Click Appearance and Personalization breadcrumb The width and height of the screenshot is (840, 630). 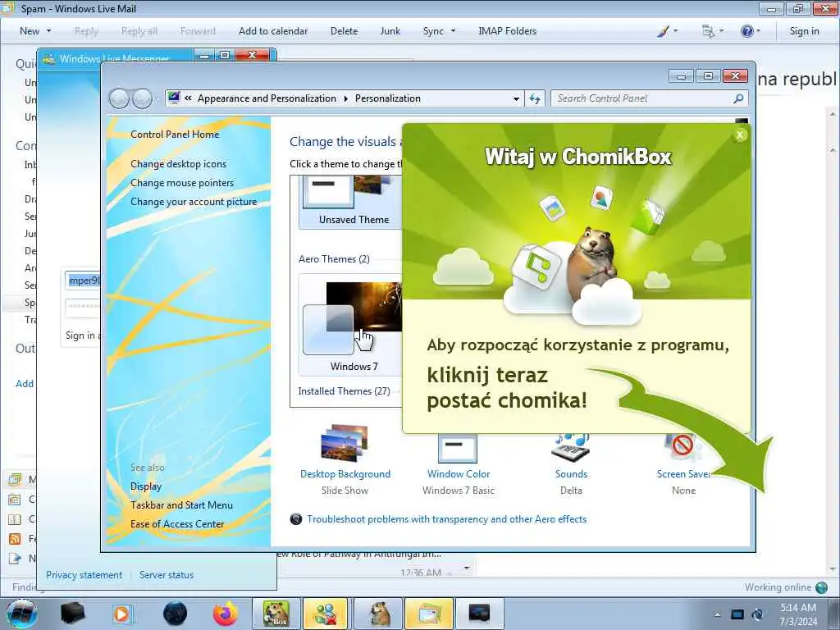tap(267, 98)
